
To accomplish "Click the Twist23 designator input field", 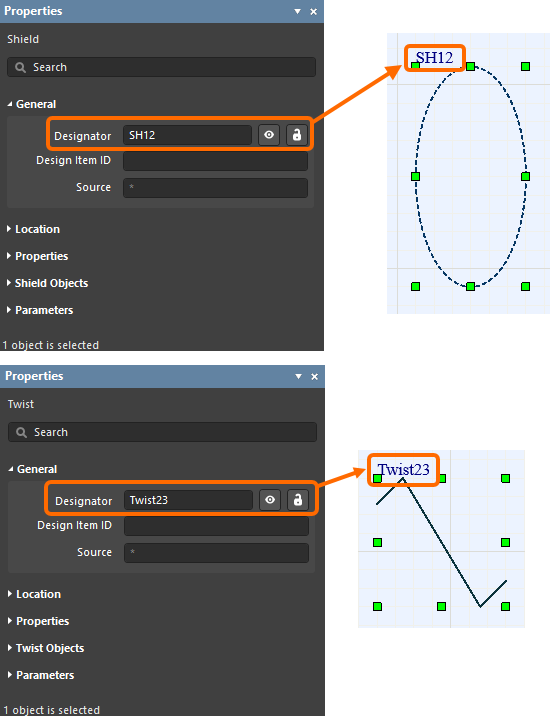I will tap(188, 500).
